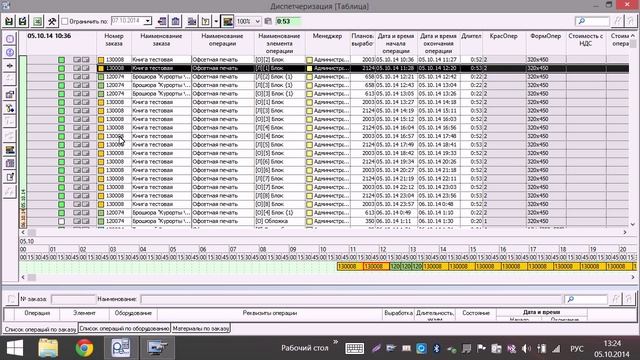Click in the top-right search field
This screenshot has width=640, height=360.
(x=592, y=21)
